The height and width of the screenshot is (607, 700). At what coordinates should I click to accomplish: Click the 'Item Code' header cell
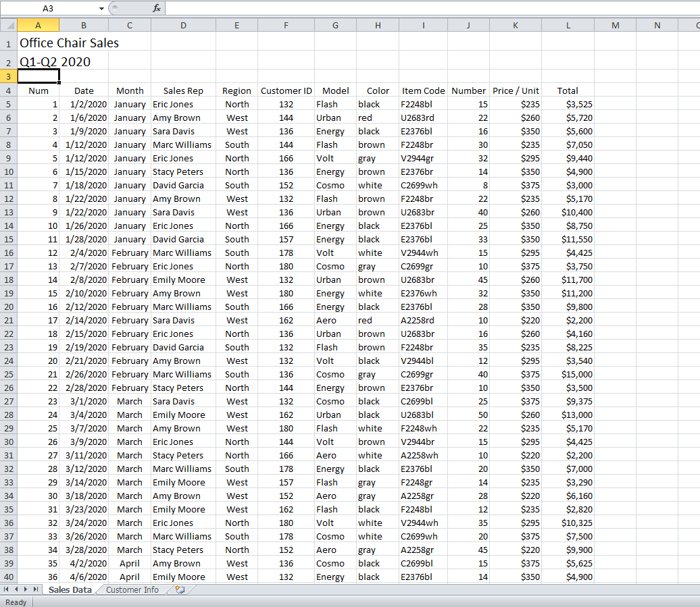(x=423, y=91)
